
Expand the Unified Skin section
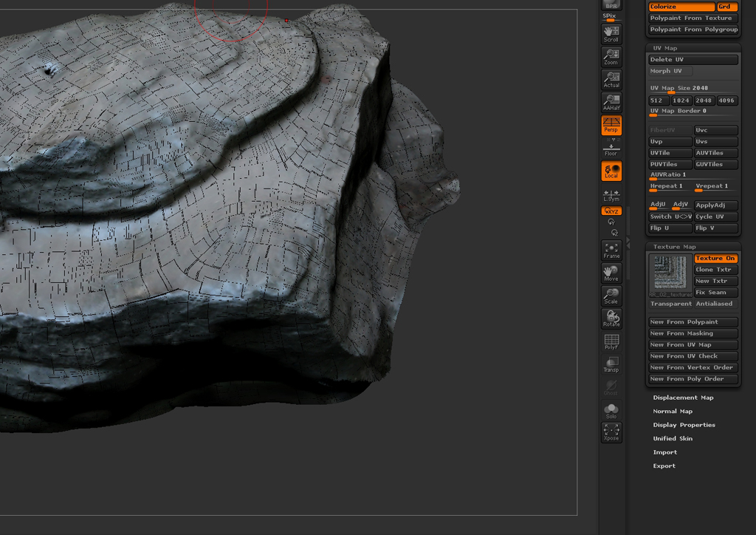(x=673, y=438)
